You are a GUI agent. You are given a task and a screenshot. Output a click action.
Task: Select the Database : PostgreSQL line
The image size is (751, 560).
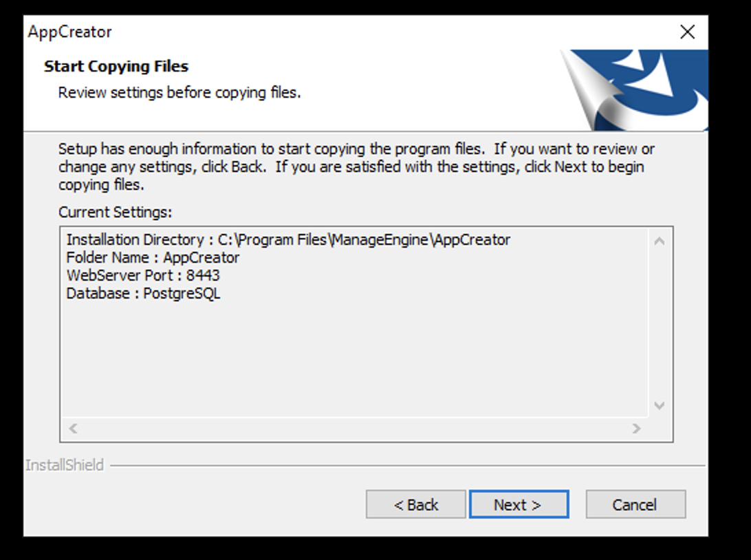143,293
